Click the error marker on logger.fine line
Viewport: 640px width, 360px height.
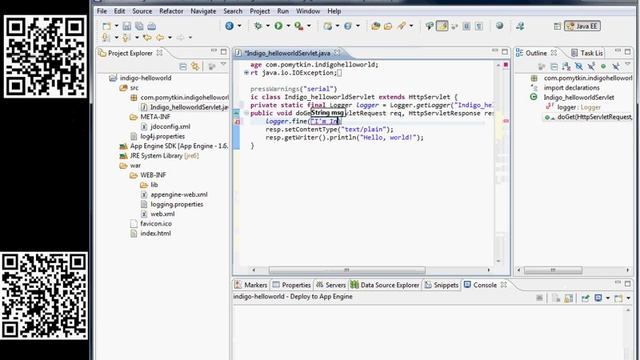(237, 121)
